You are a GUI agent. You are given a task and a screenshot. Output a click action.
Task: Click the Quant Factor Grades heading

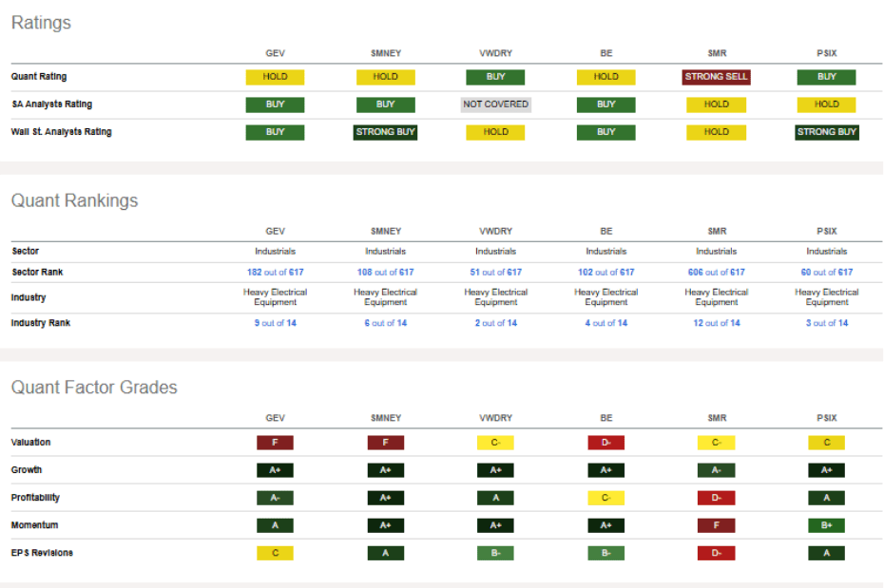(x=94, y=387)
